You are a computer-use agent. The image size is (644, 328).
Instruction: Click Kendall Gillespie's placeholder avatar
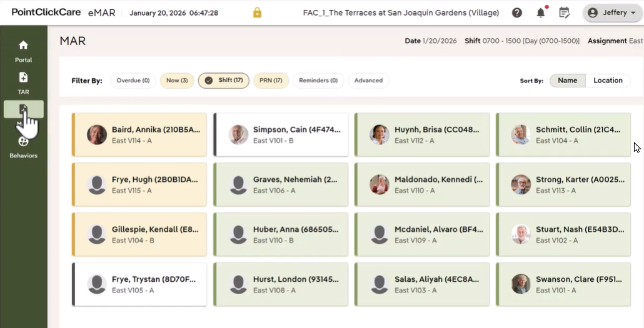97,234
